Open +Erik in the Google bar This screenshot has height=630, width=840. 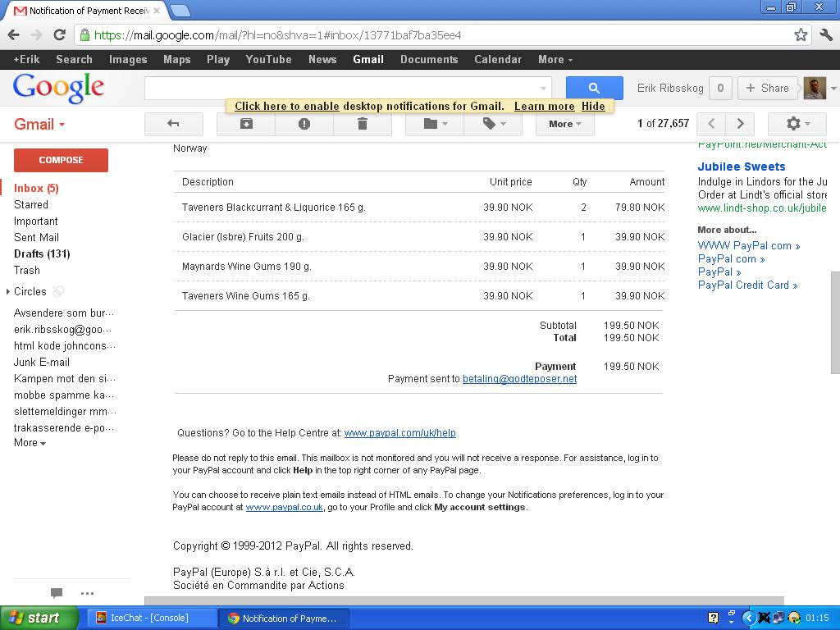click(26, 59)
